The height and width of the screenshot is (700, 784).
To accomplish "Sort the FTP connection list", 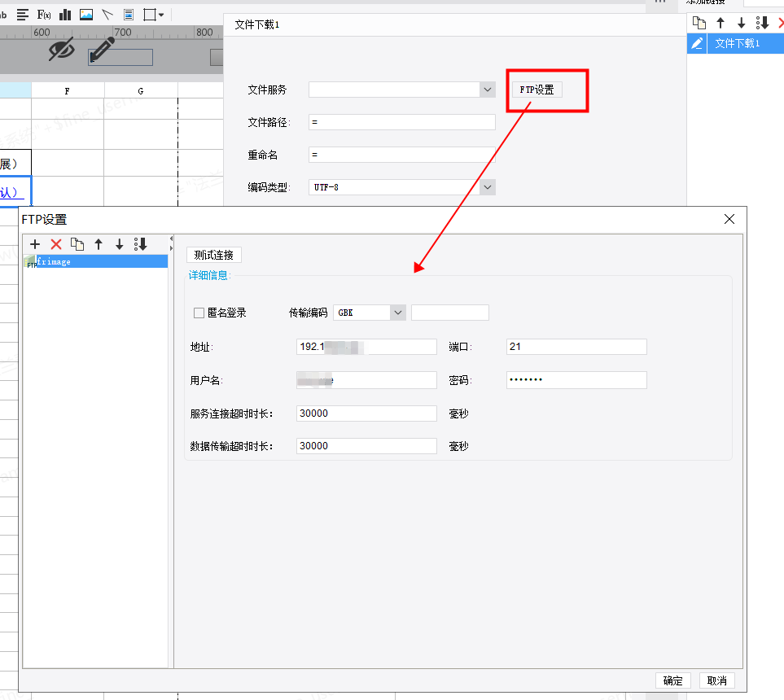I will tap(141, 244).
